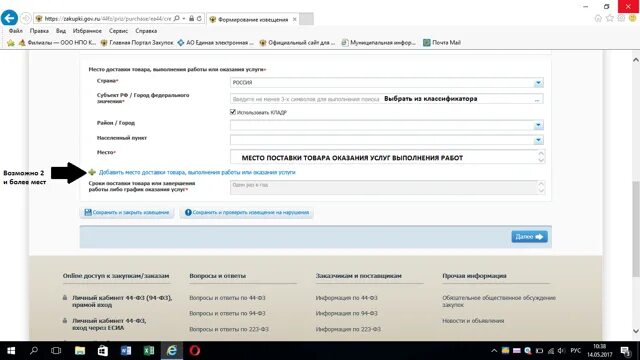Open Официальный сайт для bookmark
Image resolution: width=640 pixels, height=360 pixels.
pos(298,42)
